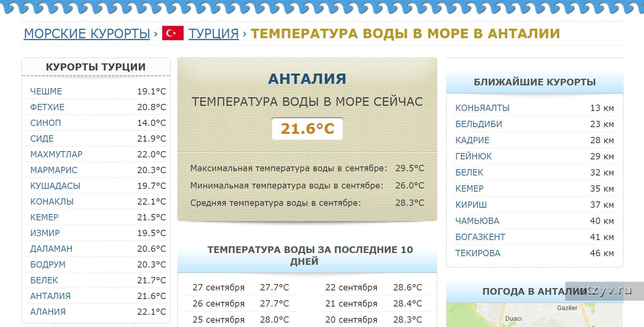Select СИНОП in the resorts list

coord(46,123)
